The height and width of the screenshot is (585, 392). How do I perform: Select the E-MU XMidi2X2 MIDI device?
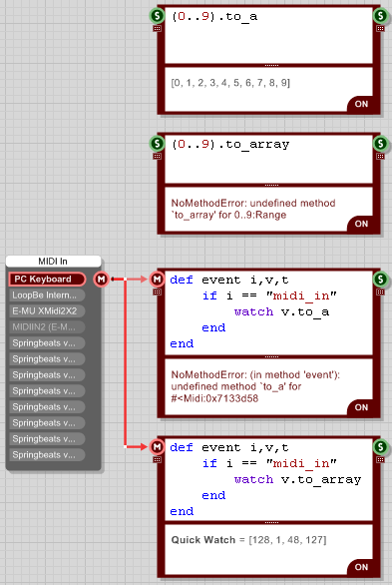tap(47, 311)
